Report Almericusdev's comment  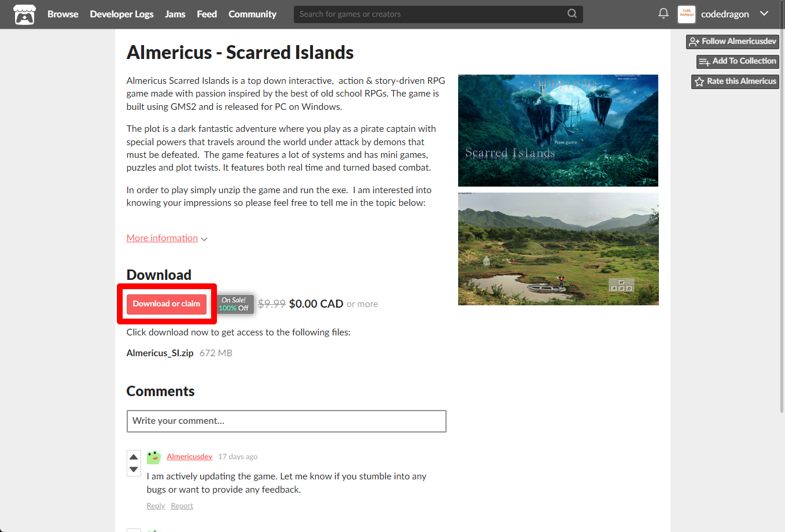(x=182, y=506)
